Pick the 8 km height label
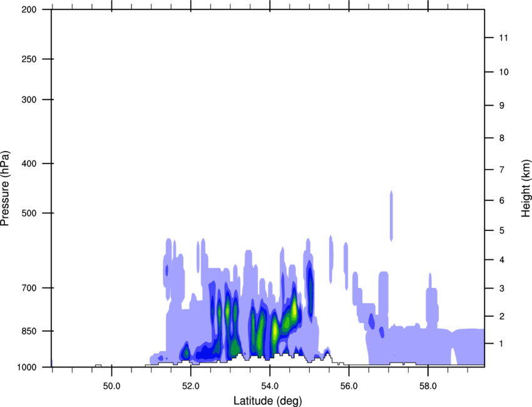This screenshot has width=532, height=407. (502, 138)
